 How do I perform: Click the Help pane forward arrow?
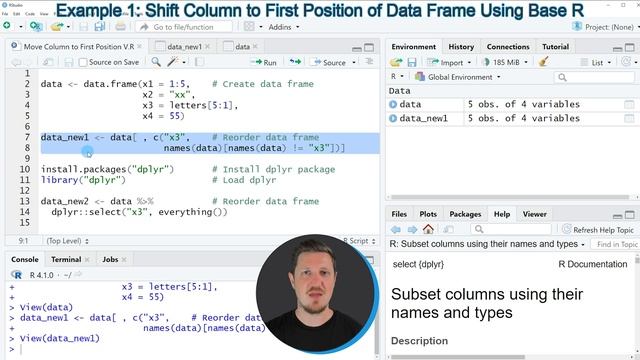[x=412, y=229]
